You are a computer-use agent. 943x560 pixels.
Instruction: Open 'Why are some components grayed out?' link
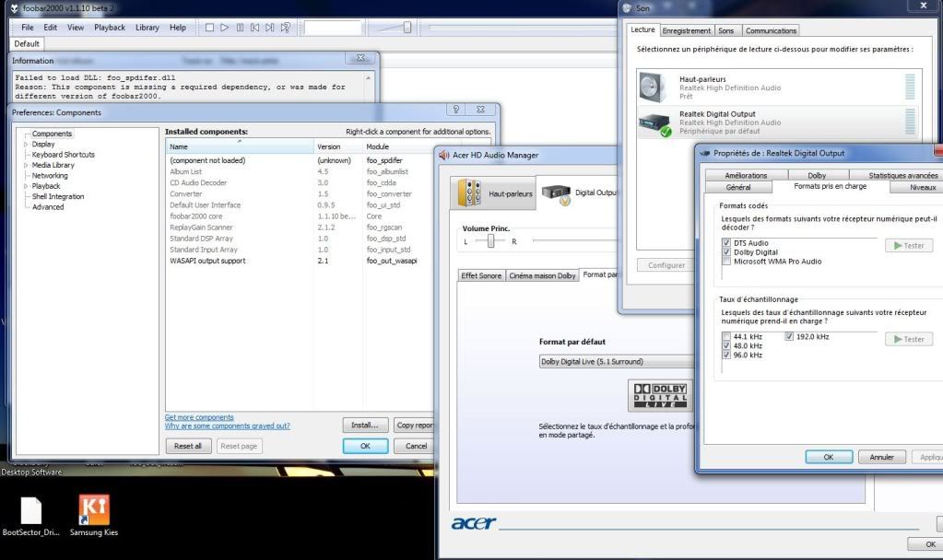tap(228, 426)
